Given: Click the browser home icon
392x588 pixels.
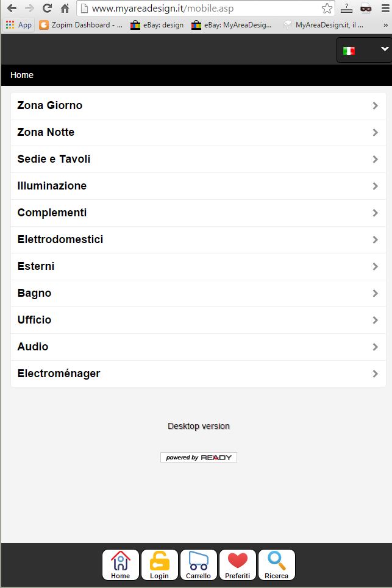Looking at the screenshot, I should click(65, 9).
